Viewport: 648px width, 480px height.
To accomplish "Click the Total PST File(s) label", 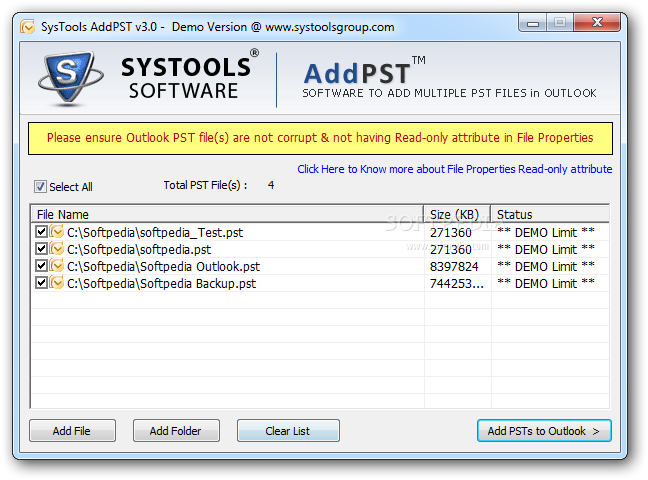I will click(x=205, y=185).
